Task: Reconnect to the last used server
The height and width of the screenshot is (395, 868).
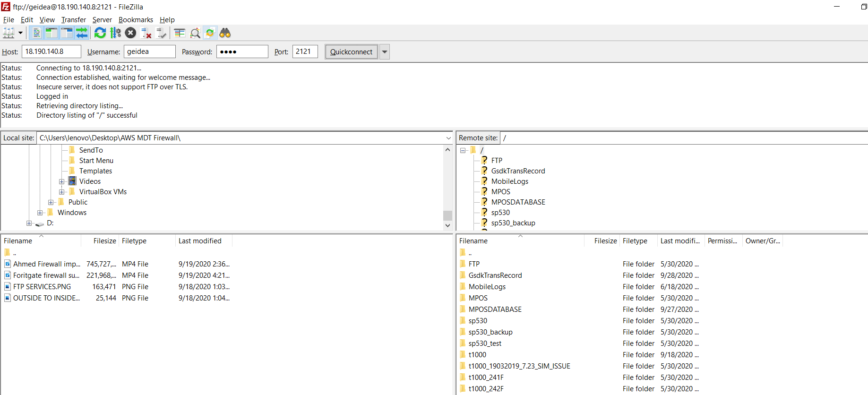Action: 161,33
